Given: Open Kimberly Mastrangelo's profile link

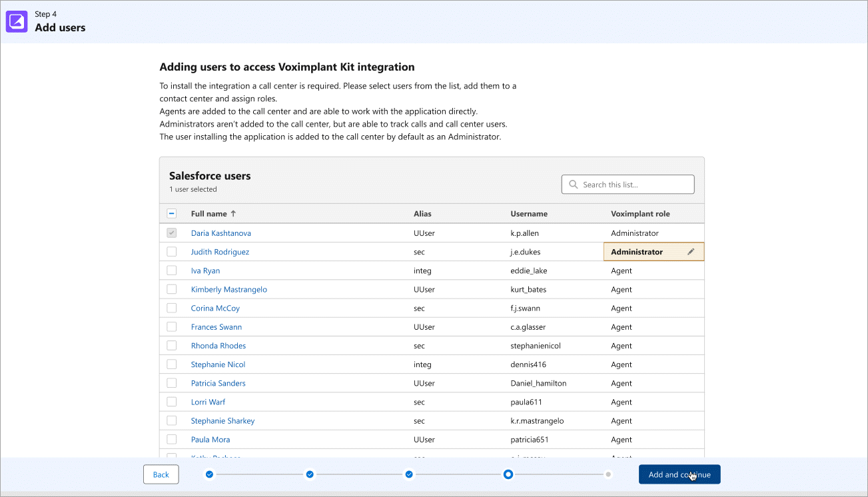Looking at the screenshot, I should [x=229, y=289].
